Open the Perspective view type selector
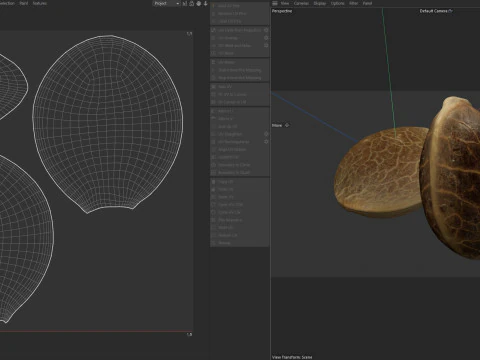Viewport: 480px width, 360px height. click(x=282, y=11)
